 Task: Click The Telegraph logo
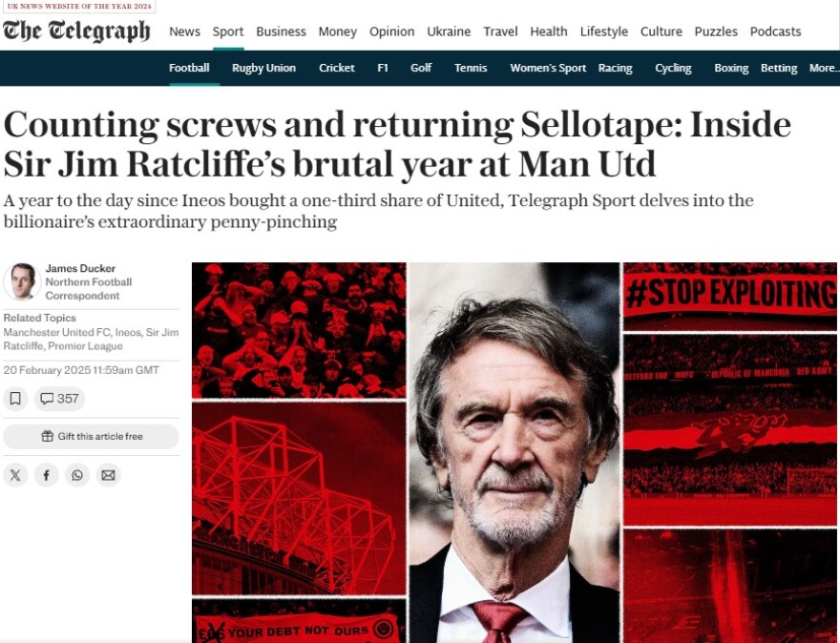pos(76,31)
